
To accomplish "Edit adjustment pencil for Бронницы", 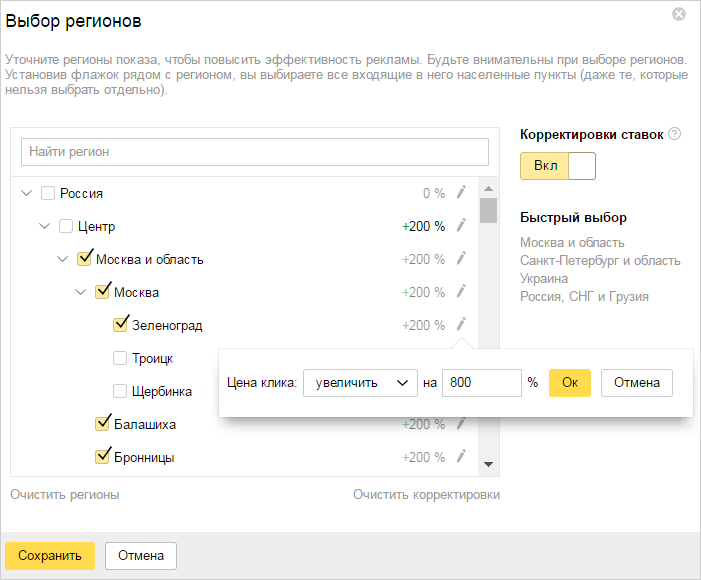I will coord(461,457).
